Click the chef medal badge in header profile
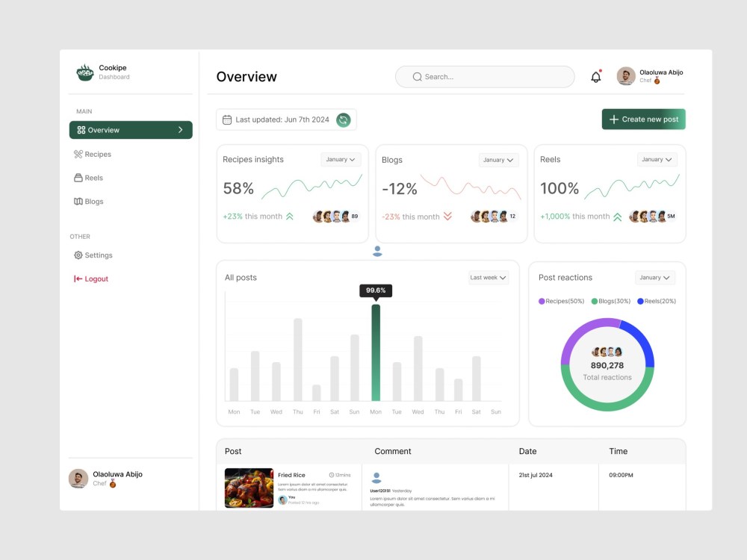The image size is (747, 560). click(x=657, y=81)
